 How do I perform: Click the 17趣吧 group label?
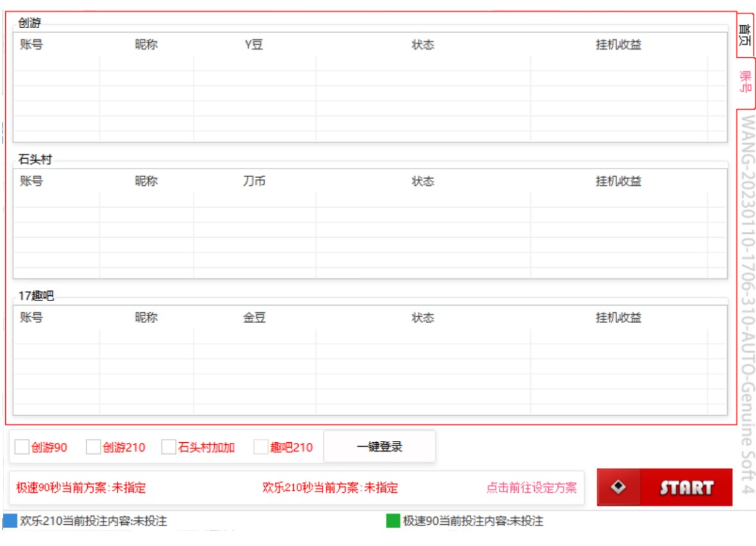[36, 295]
